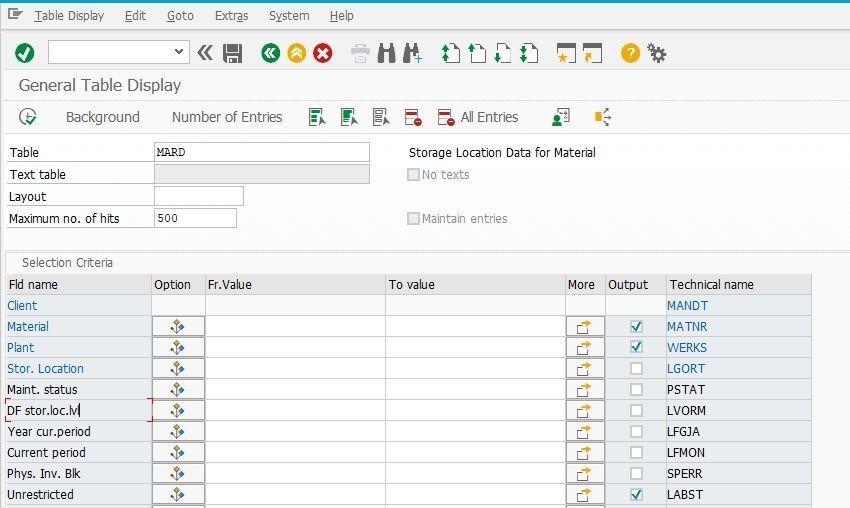The width and height of the screenshot is (850, 508).
Task: Check Output checkbox for LFGJA
Action: tap(636, 432)
